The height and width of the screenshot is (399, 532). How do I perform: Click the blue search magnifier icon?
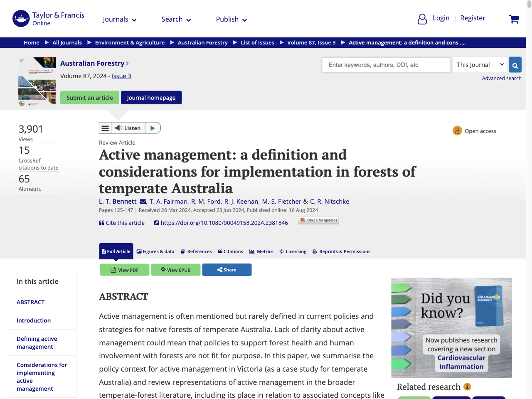[x=515, y=64]
